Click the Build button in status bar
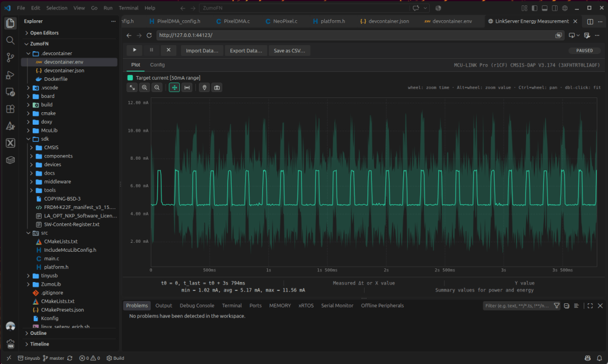Viewport: 608px width, 364px height. tap(115, 358)
